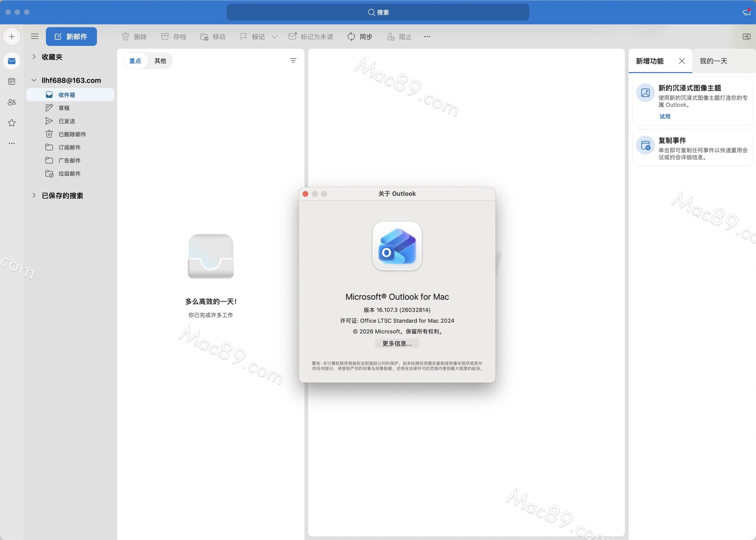756x540 pixels.
Task: Click the plus icon to create new item
Action: (x=12, y=36)
